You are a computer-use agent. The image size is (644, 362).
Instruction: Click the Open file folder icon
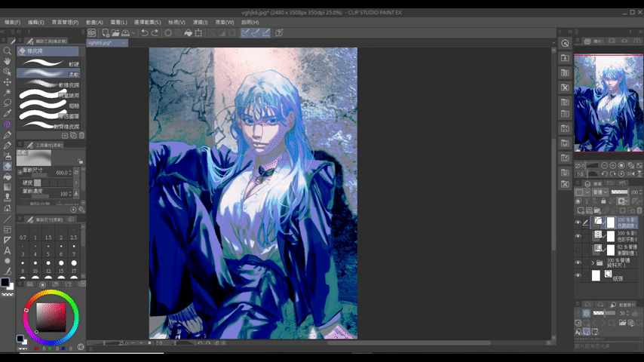click(x=115, y=33)
